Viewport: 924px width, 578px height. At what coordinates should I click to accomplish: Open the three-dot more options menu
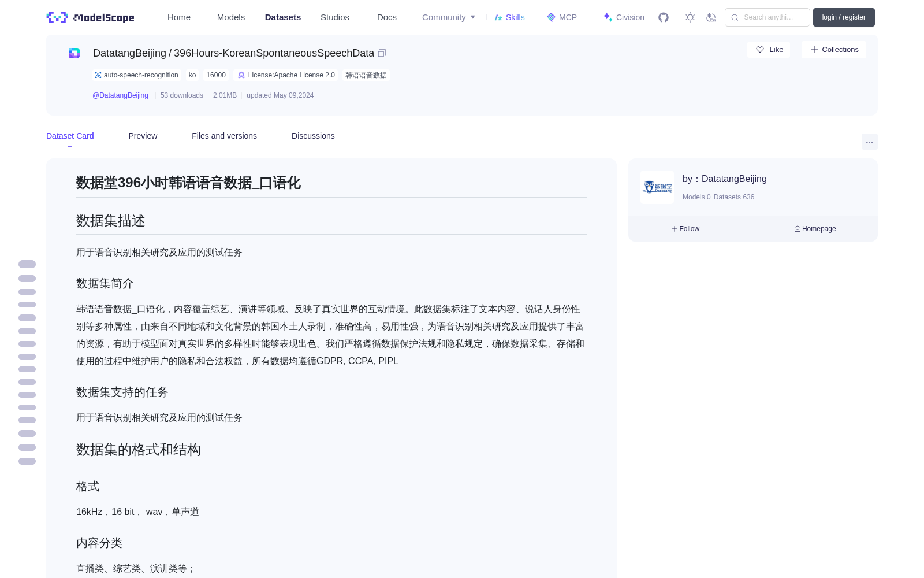[869, 142]
